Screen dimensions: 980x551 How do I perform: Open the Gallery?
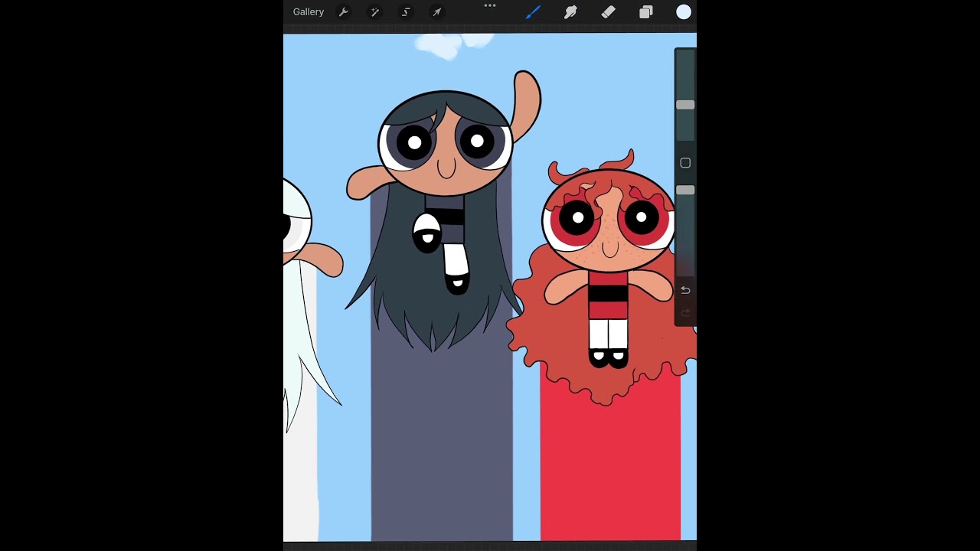click(x=309, y=12)
